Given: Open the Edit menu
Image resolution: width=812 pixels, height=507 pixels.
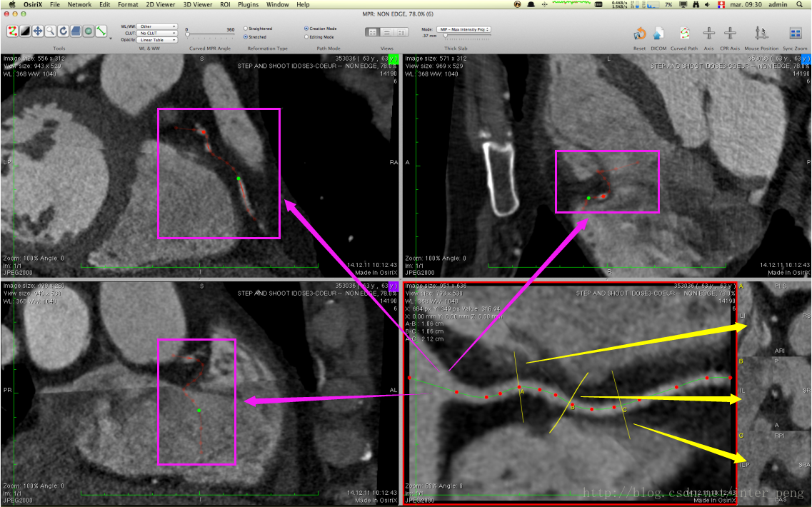Looking at the screenshot, I should 104,5.
